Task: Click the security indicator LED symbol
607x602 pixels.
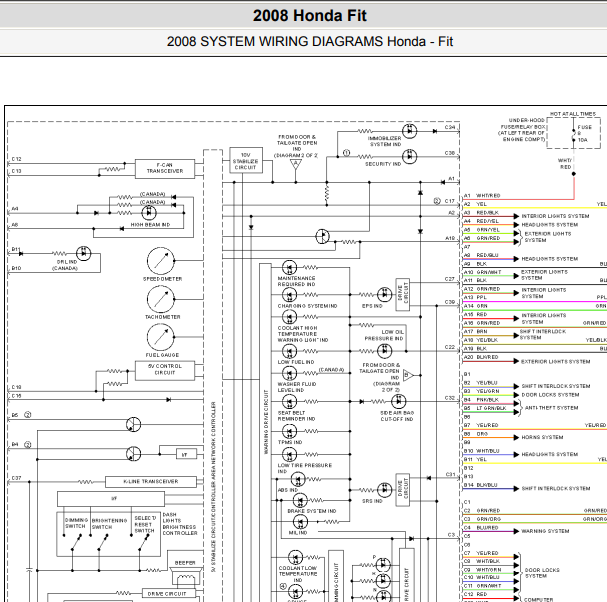Action: (410, 157)
